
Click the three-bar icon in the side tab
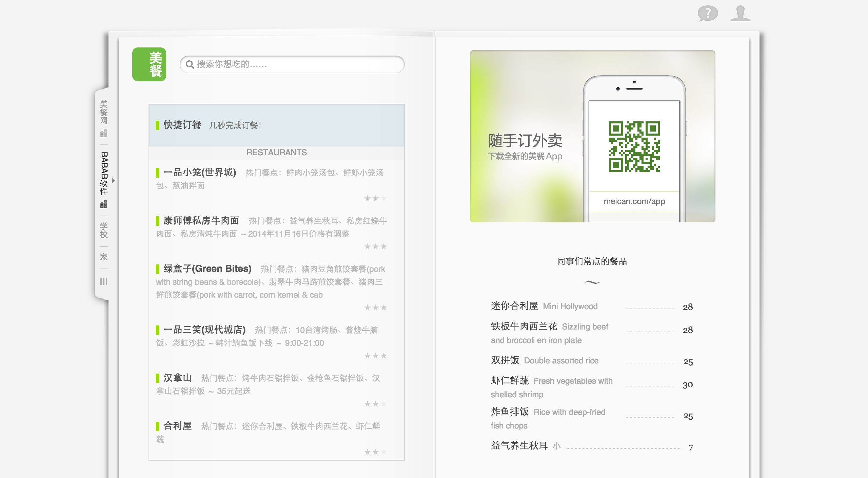104,281
